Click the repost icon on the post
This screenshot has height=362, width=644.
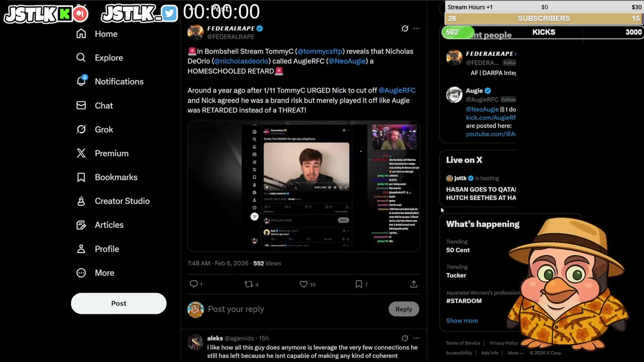(x=249, y=284)
